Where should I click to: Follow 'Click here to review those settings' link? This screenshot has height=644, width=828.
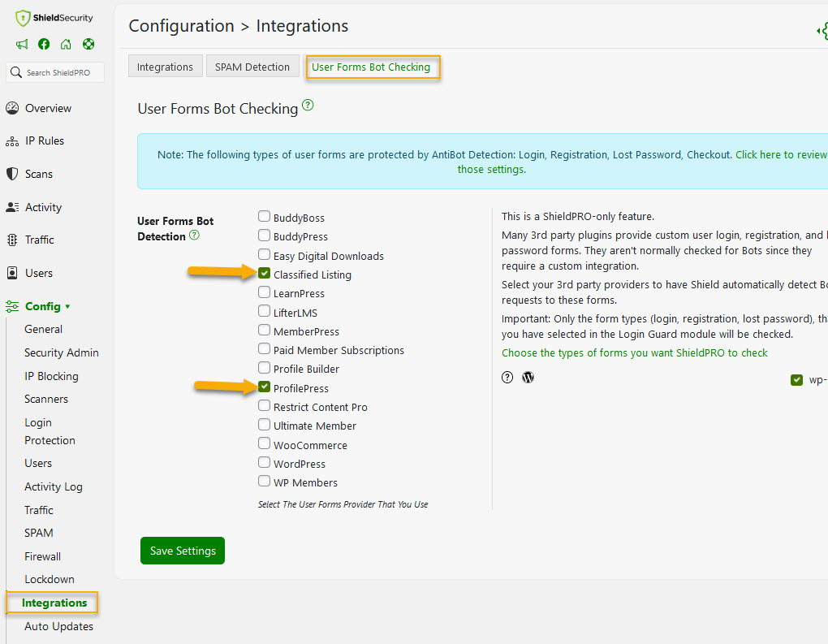pos(641,162)
